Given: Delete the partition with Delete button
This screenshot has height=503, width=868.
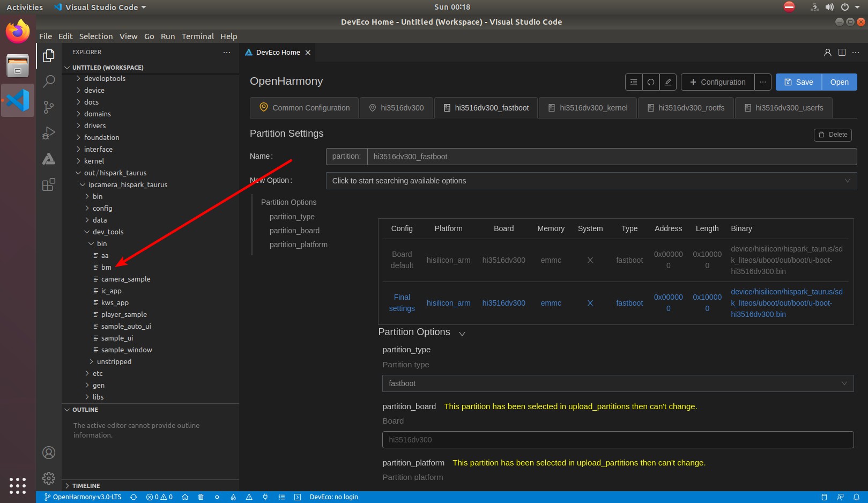Looking at the screenshot, I should (x=833, y=135).
